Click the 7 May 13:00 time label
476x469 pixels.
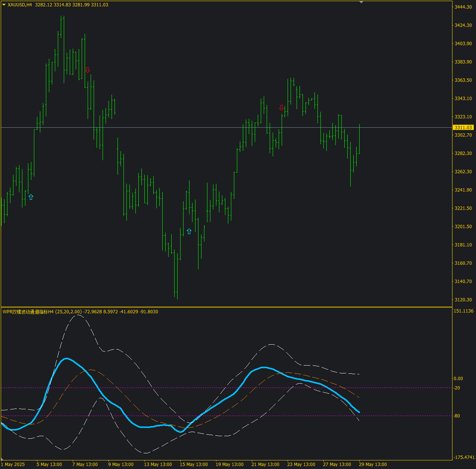coord(85,465)
